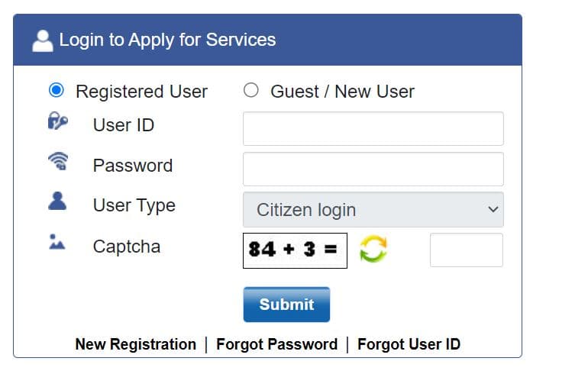The width and height of the screenshot is (588, 374).
Task: Click the 'Captcha' text label
Action: [x=126, y=247]
